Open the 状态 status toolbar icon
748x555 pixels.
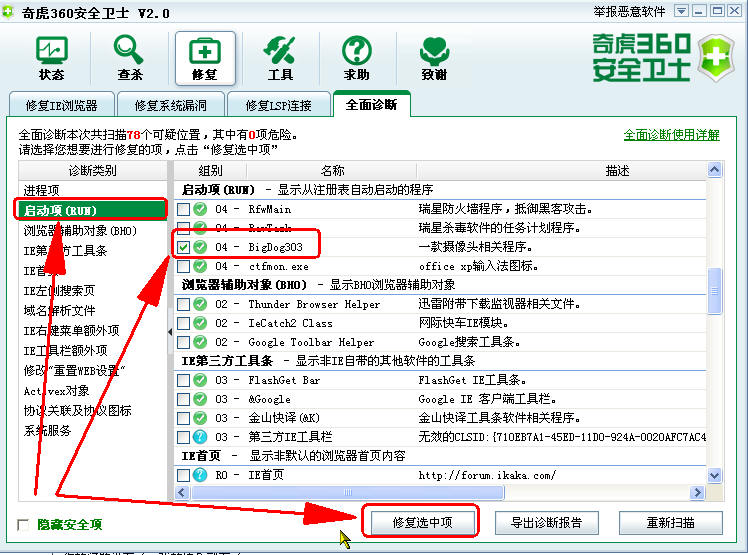click(x=52, y=59)
